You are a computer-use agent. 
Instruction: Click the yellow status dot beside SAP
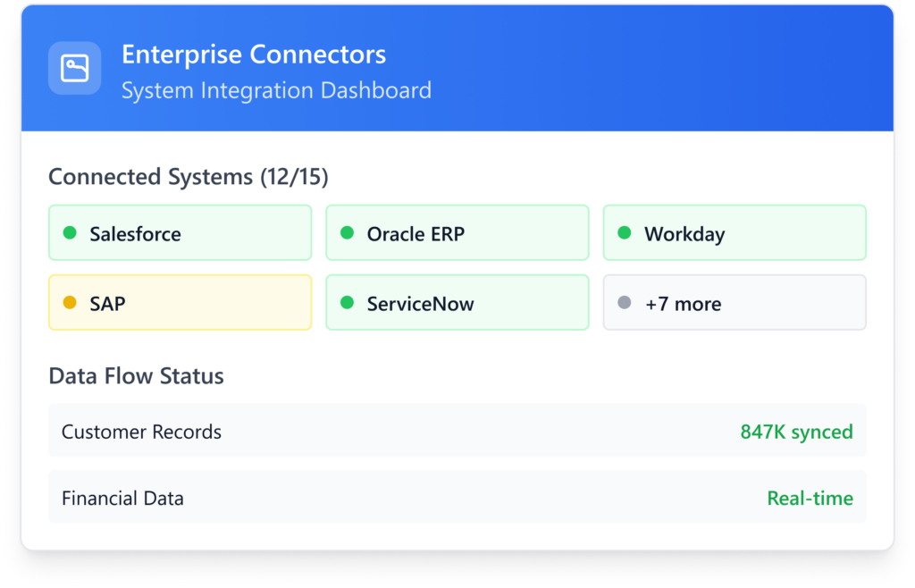(70, 302)
